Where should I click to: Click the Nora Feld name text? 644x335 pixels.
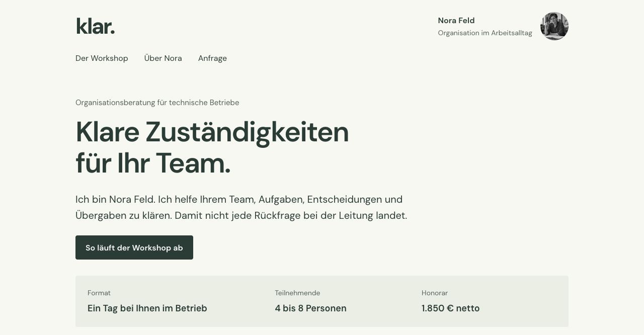point(456,21)
